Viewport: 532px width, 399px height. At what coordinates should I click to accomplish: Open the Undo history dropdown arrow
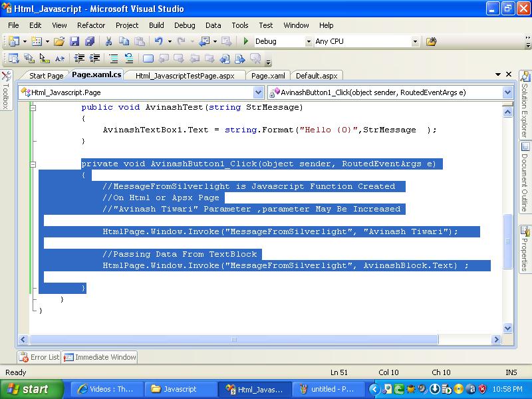pos(170,42)
